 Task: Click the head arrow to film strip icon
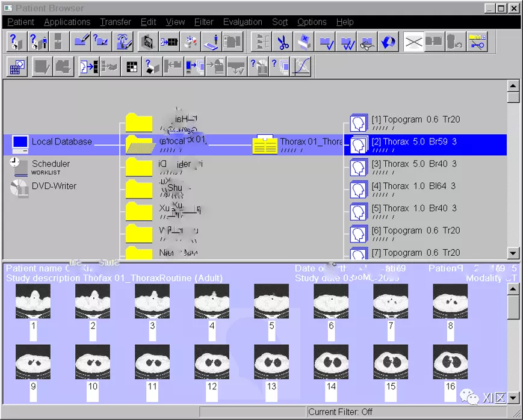click(88, 66)
